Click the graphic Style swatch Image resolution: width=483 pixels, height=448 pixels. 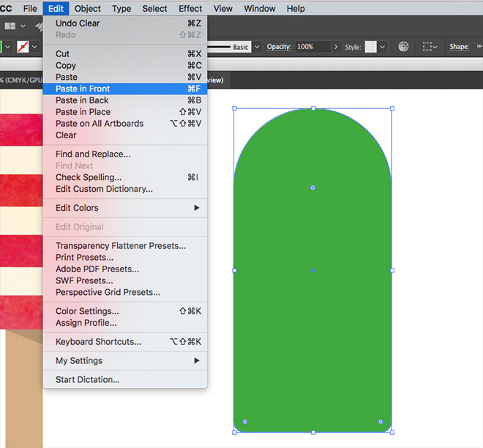point(370,47)
